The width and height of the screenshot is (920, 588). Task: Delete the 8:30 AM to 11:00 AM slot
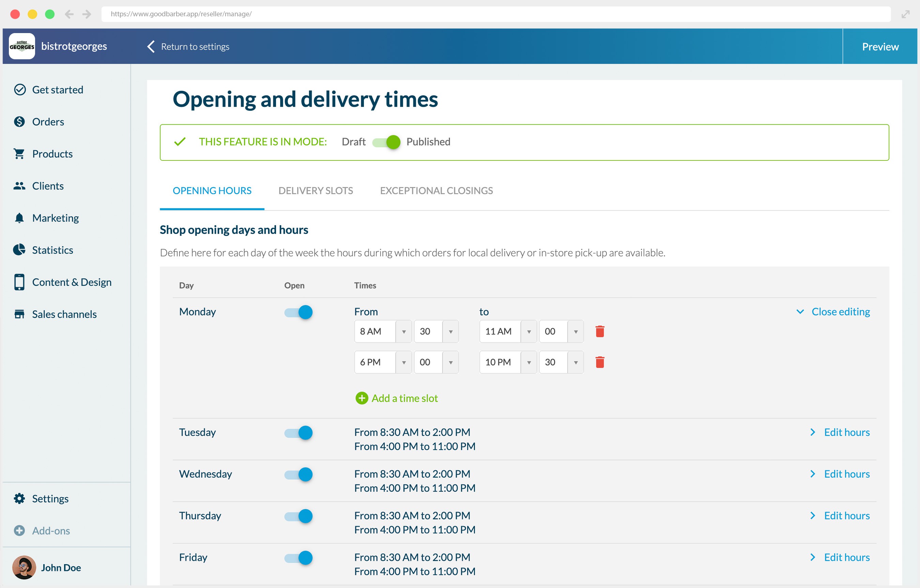coord(600,331)
